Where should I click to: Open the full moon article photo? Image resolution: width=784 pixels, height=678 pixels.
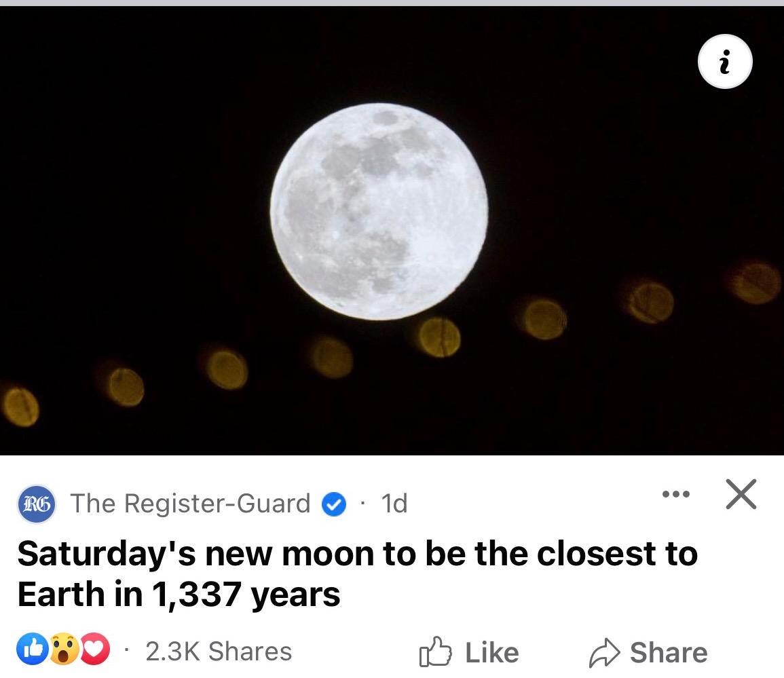[379, 210]
